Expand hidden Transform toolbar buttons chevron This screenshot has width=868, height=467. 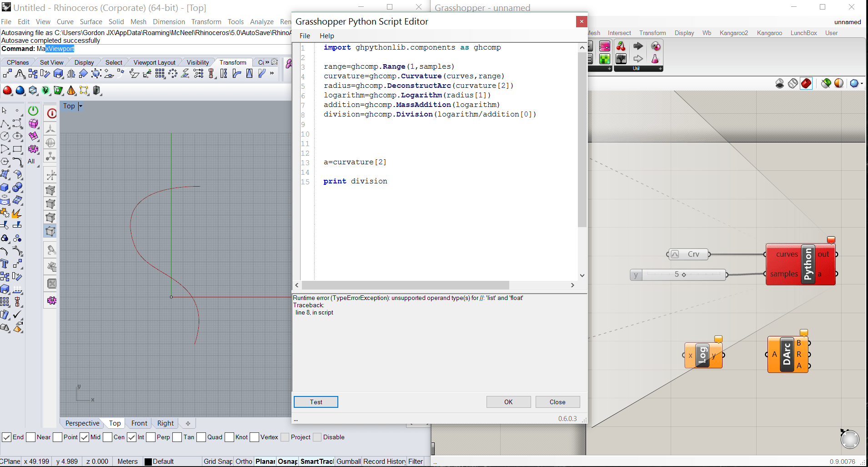tap(272, 73)
